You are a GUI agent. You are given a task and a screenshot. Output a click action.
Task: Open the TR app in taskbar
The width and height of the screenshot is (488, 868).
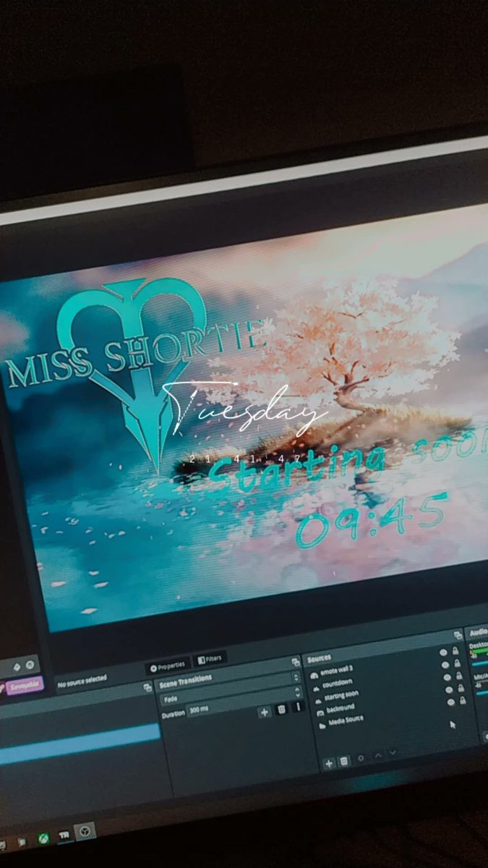(x=64, y=835)
